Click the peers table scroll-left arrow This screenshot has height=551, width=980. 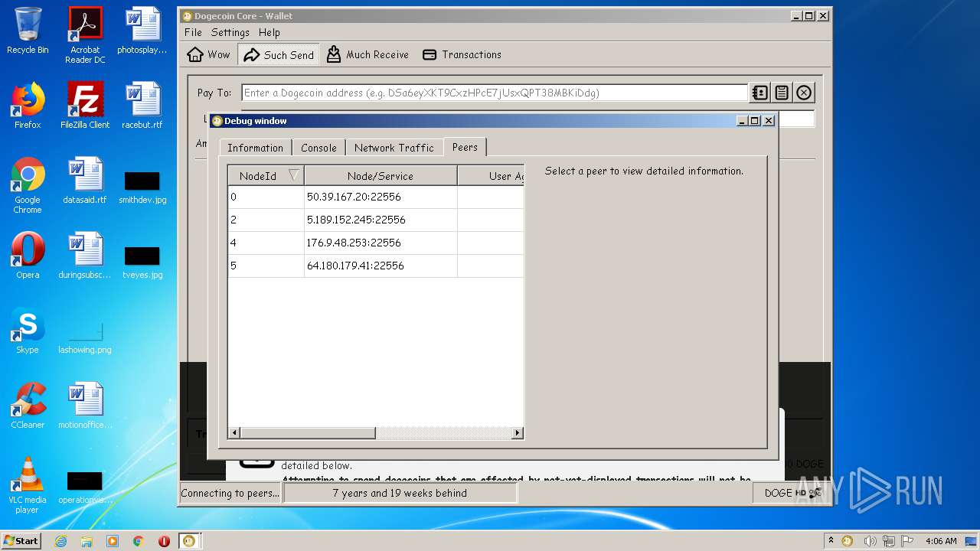click(234, 432)
